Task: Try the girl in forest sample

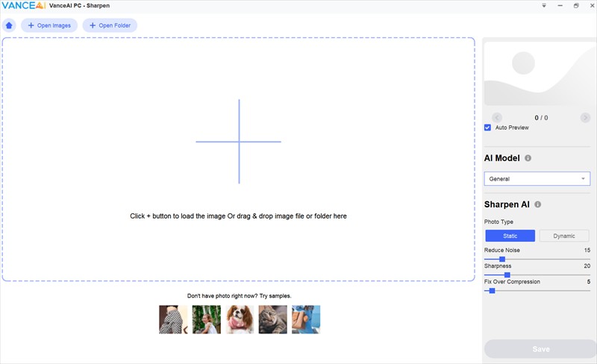Action: tap(207, 319)
